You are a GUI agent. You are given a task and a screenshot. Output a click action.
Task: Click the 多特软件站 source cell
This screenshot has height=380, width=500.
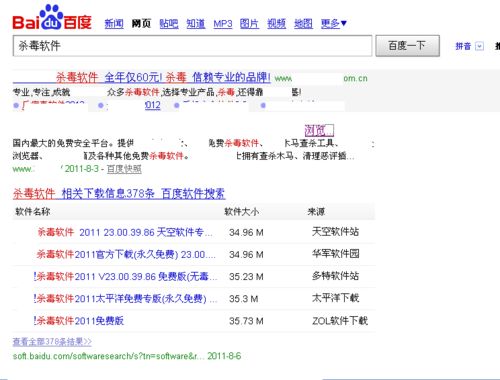[335, 276]
